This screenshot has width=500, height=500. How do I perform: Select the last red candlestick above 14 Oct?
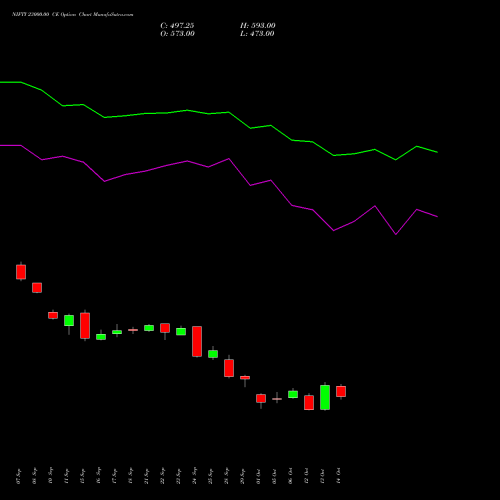tap(341, 391)
